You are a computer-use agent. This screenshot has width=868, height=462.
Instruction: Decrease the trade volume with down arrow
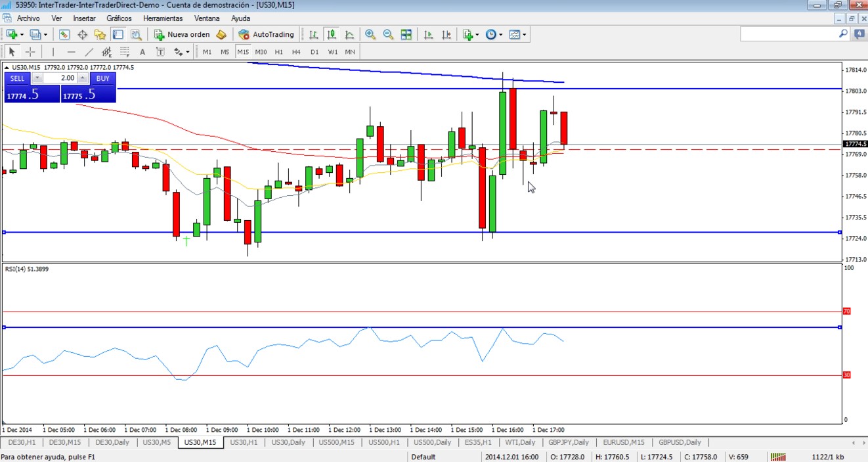pyautogui.click(x=37, y=78)
